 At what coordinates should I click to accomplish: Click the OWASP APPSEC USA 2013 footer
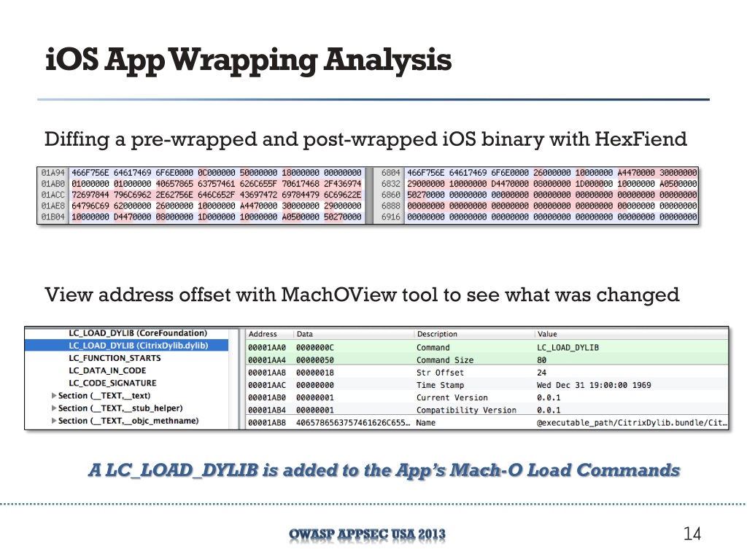tap(368, 534)
